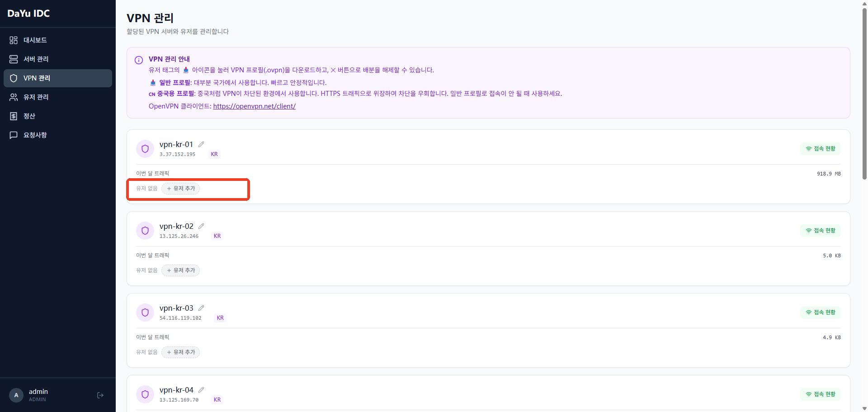Click the pencil edit icon beside vpn-kr-01
This screenshot has width=868, height=412.
201,144
